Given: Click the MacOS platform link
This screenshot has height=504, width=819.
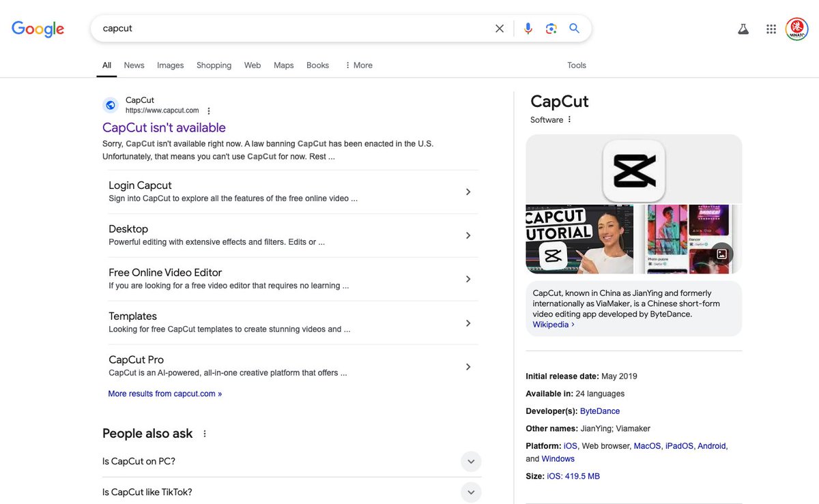Looking at the screenshot, I should tap(648, 446).
